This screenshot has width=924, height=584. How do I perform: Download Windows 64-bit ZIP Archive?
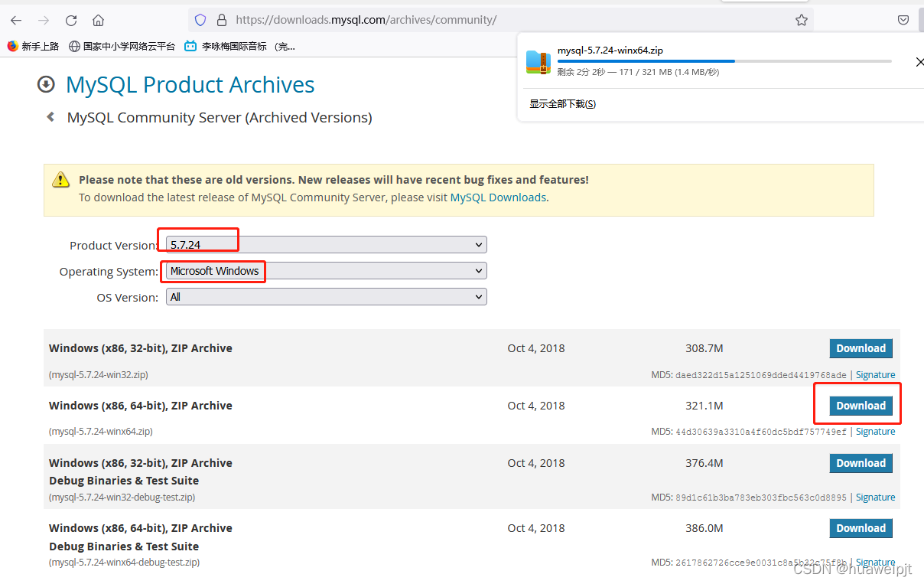[861, 406]
